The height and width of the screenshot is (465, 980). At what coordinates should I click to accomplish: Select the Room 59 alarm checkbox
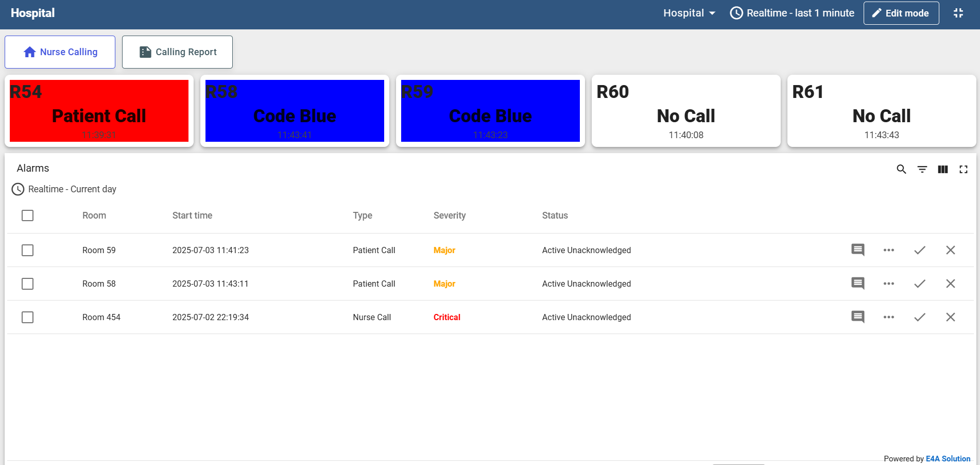pos(28,250)
